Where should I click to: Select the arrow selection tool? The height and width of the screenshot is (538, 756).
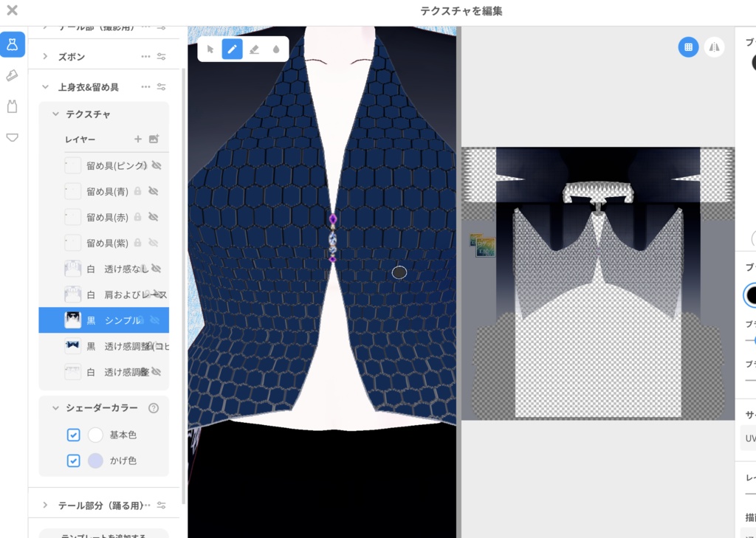[210, 49]
